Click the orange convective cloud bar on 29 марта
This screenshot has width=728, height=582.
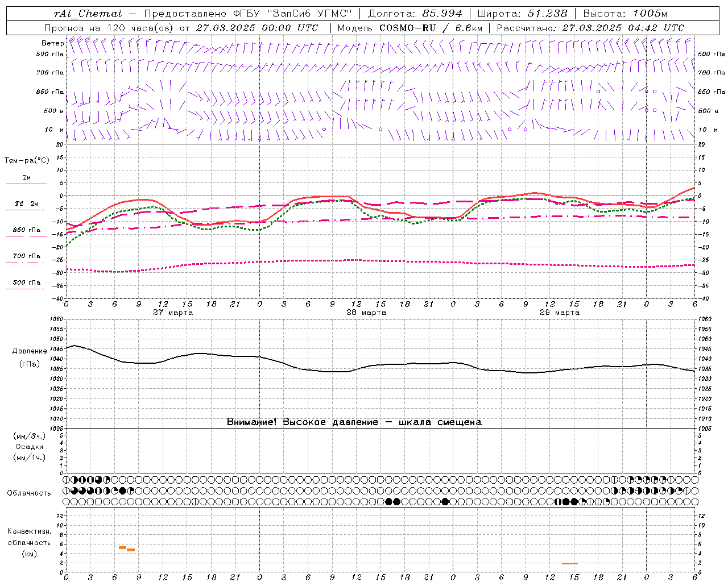tap(569, 564)
